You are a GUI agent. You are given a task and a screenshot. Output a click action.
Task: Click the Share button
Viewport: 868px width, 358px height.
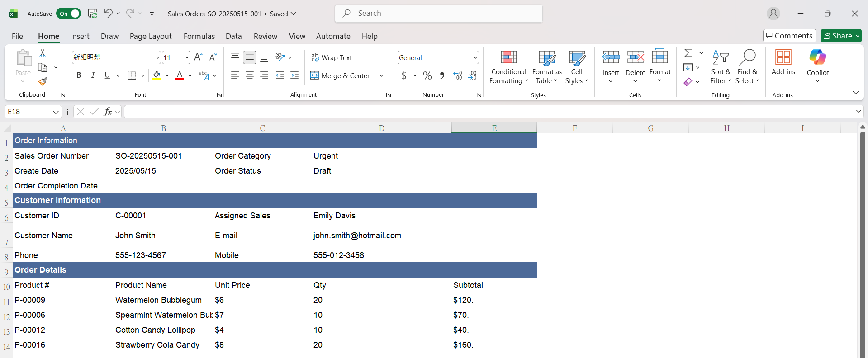[x=838, y=36]
